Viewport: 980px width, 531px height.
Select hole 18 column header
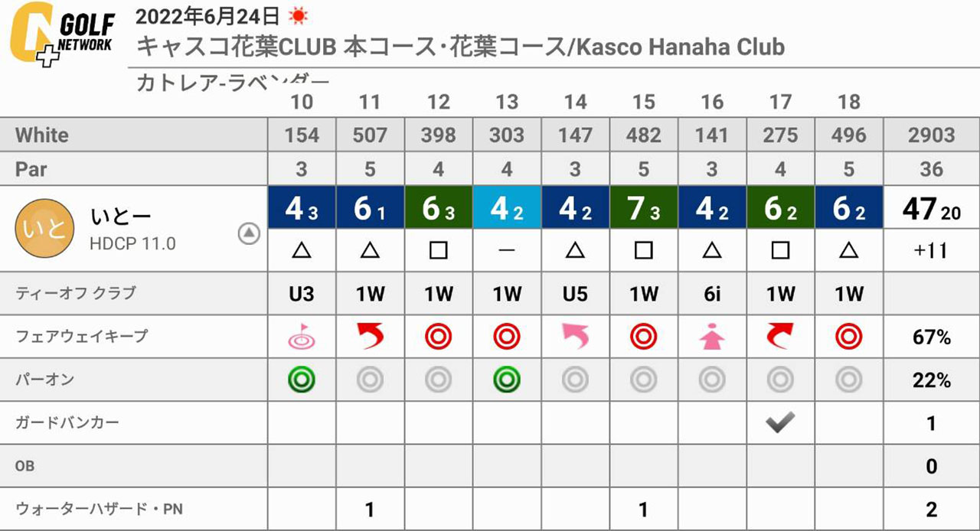click(848, 102)
